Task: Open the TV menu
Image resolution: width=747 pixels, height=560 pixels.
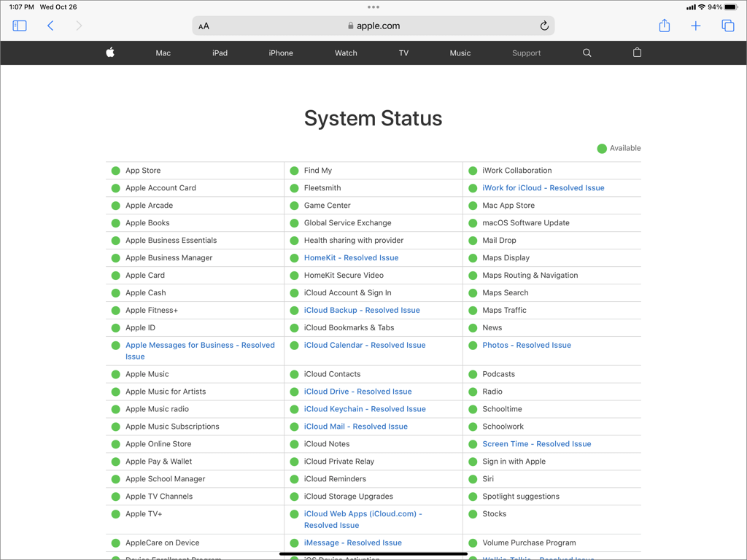Action: 403,52
